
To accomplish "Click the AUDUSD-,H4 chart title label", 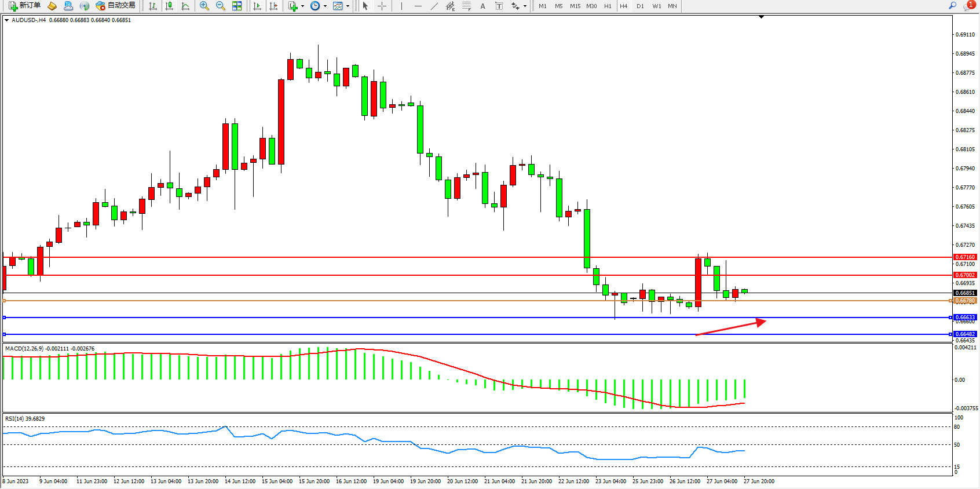I will coord(29,20).
